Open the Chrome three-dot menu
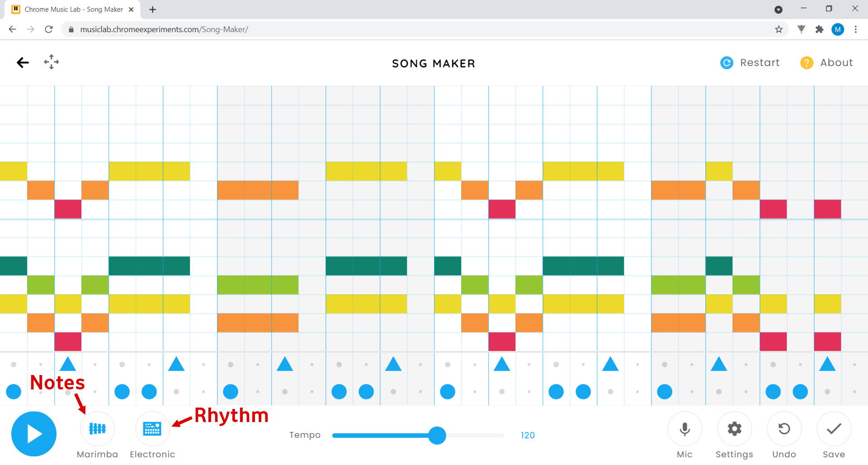 point(855,29)
